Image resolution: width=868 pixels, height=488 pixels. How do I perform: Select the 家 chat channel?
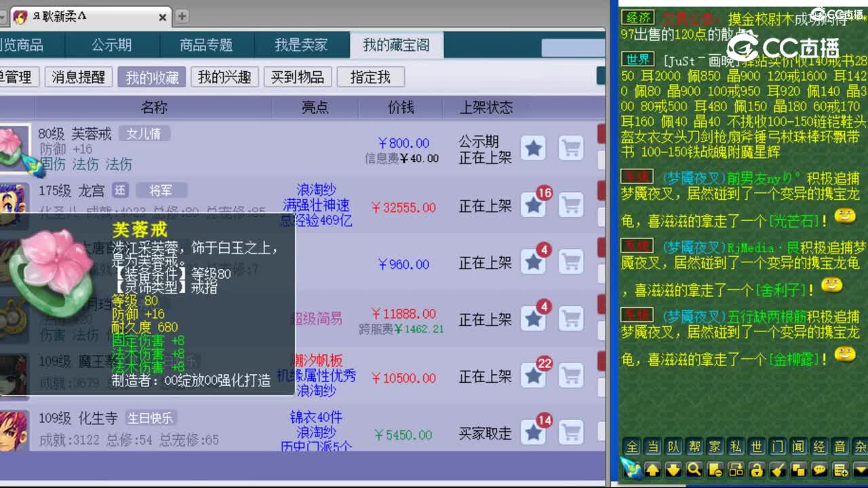[x=715, y=447]
